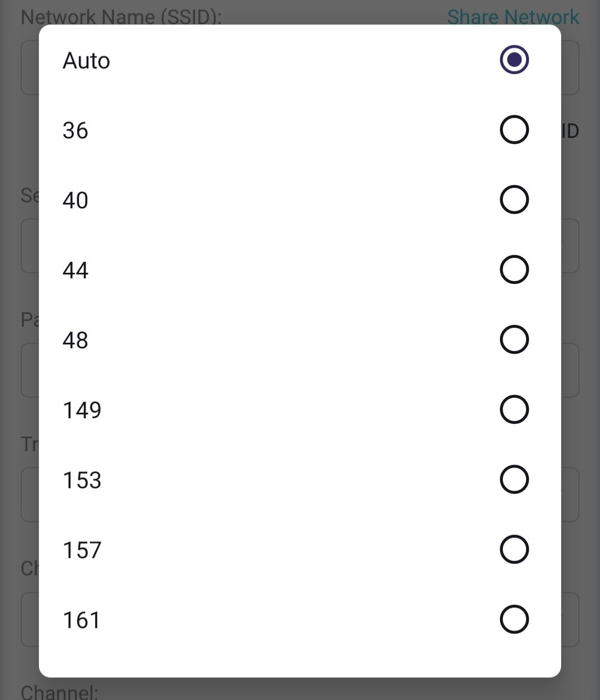Viewport: 600px width, 700px height.
Task: Tap the 161 channel label
Action: [82, 621]
